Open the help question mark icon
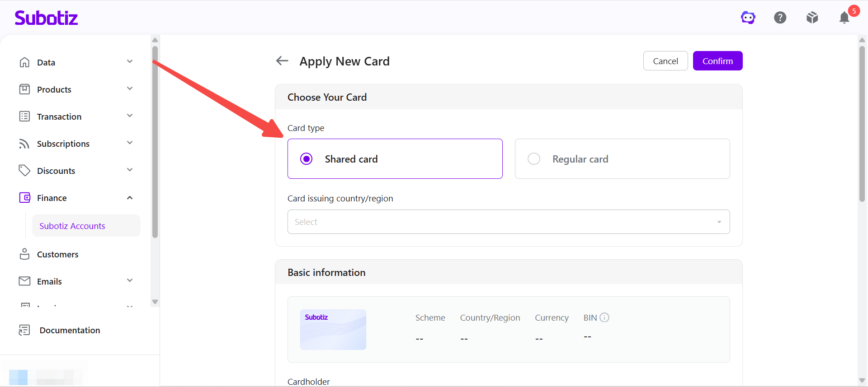 pyautogui.click(x=780, y=18)
